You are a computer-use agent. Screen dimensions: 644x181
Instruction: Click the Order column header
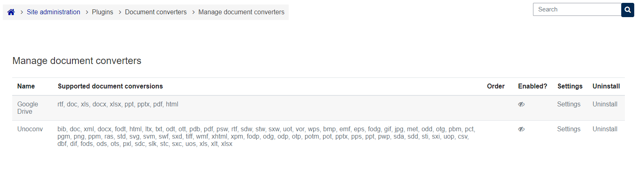496,86
